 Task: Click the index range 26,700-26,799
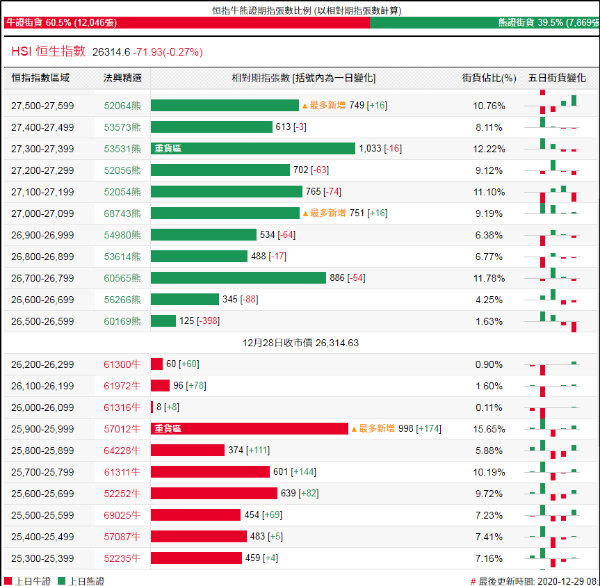[42, 278]
